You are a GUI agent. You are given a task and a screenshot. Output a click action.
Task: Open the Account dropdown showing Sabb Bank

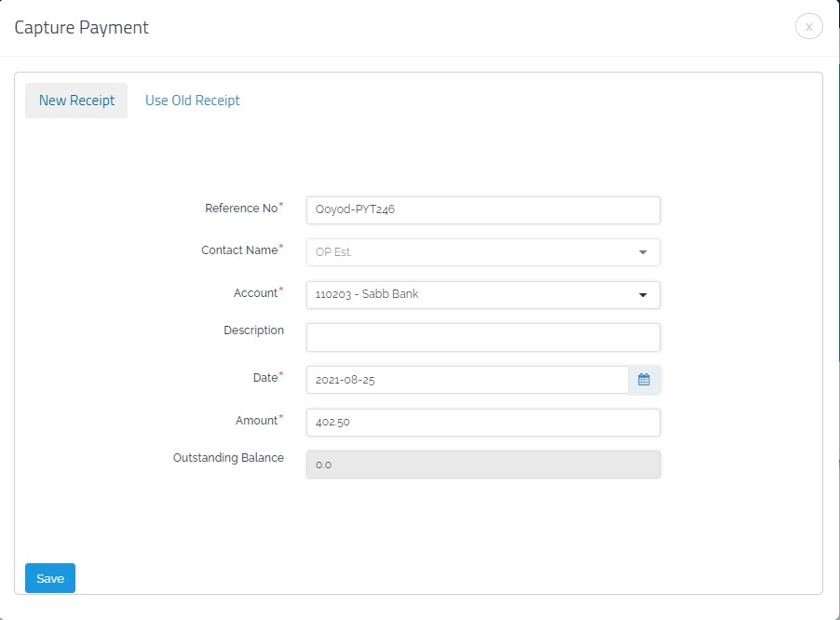482,295
